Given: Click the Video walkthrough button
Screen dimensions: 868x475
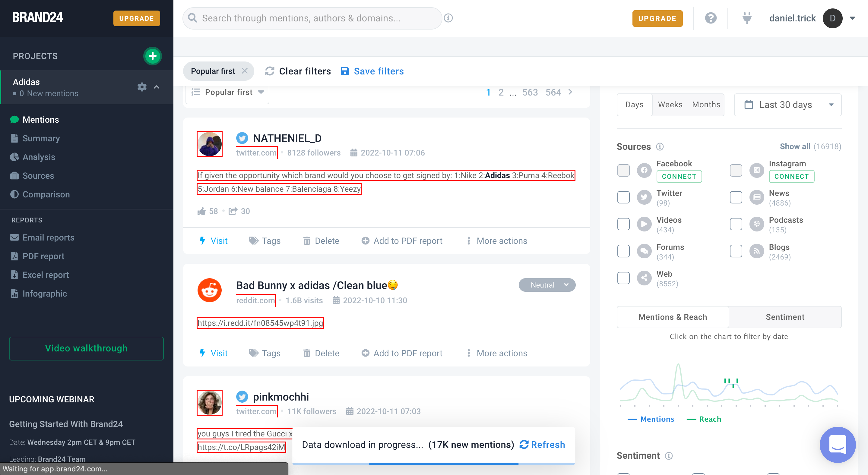Looking at the screenshot, I should click(86, 348).
